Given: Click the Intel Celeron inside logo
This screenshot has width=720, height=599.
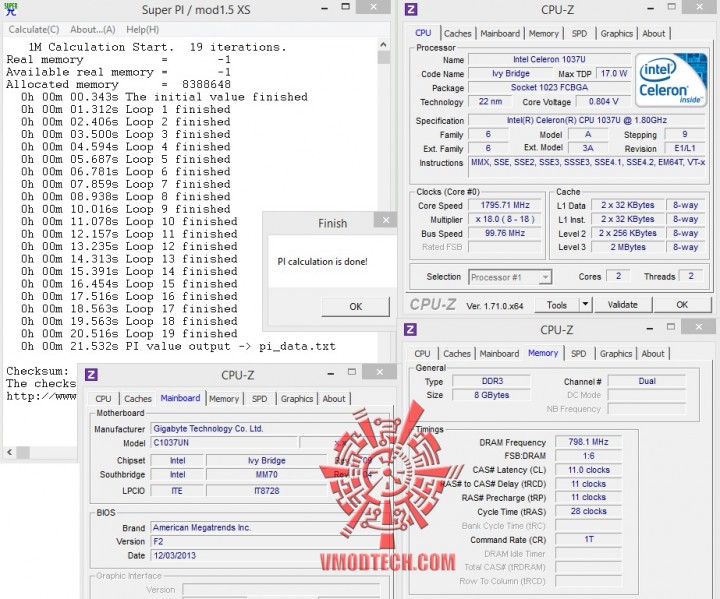Looking at the screenshot, I should (670, 81).
